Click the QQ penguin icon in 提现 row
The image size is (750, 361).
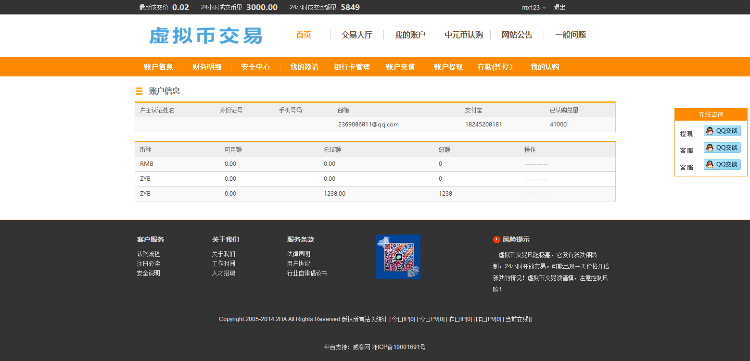710,131
